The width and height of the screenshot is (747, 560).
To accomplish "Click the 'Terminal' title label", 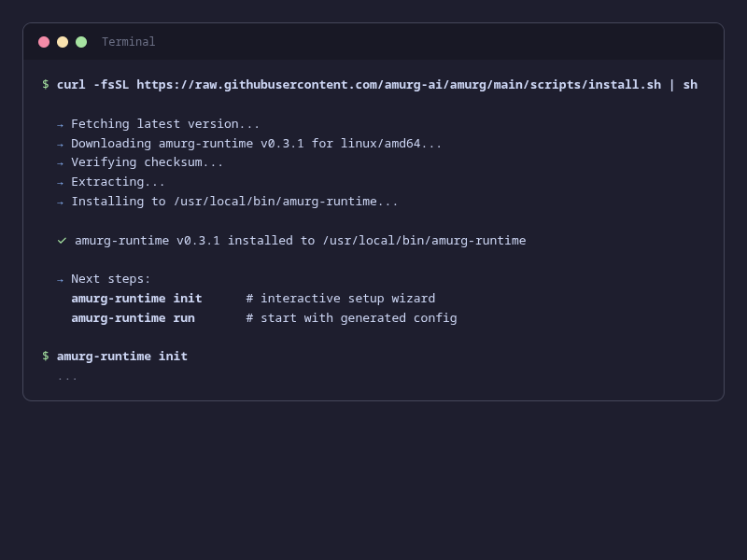I will [x=128, y=42].
